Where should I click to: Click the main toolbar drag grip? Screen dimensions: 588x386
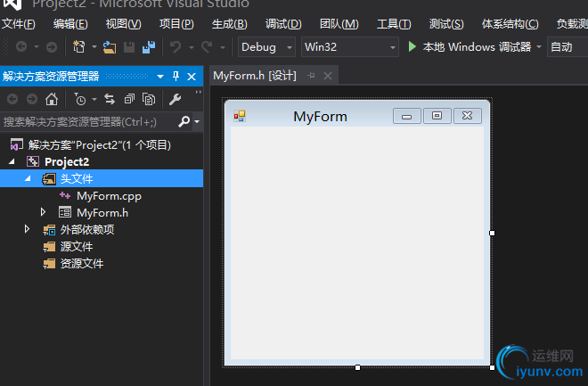pyautogui.click(x=5, y=47)
